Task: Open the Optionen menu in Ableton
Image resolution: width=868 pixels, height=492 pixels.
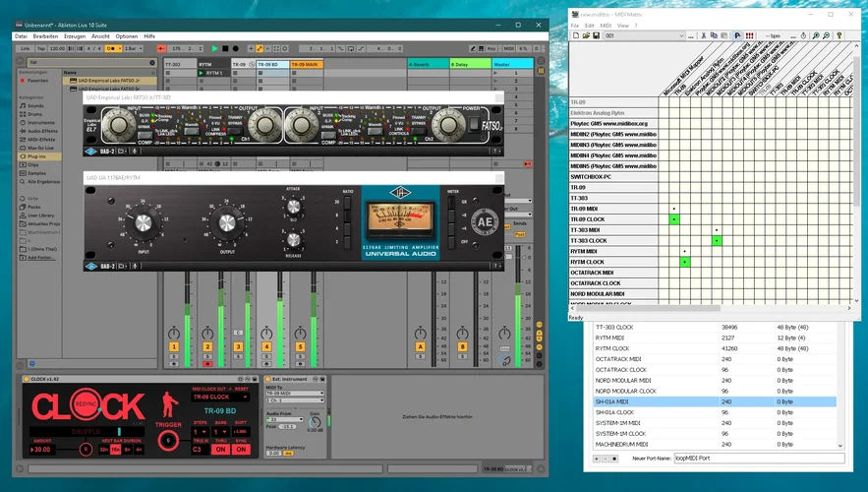Action: [x=127, y=36]
